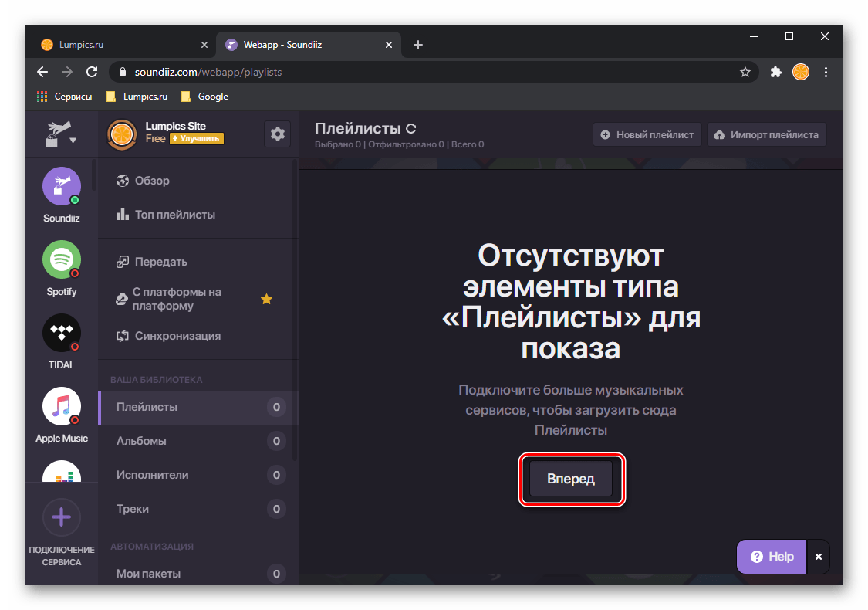
Task: Click the address bar with soundiiz.com URL
Action: coord(424,72)
